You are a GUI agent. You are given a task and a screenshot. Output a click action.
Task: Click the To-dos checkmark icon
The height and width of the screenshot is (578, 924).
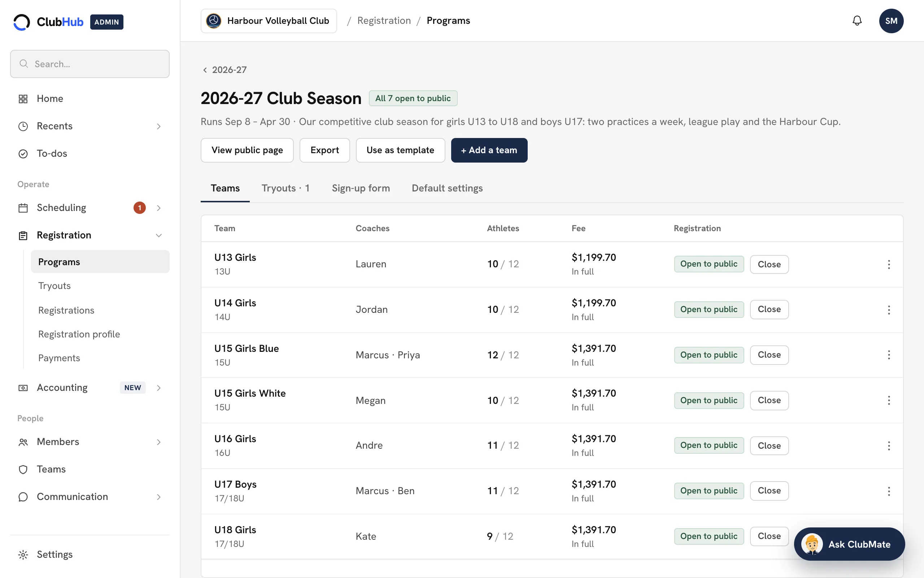pyautogui.click(x=23, y=154)
